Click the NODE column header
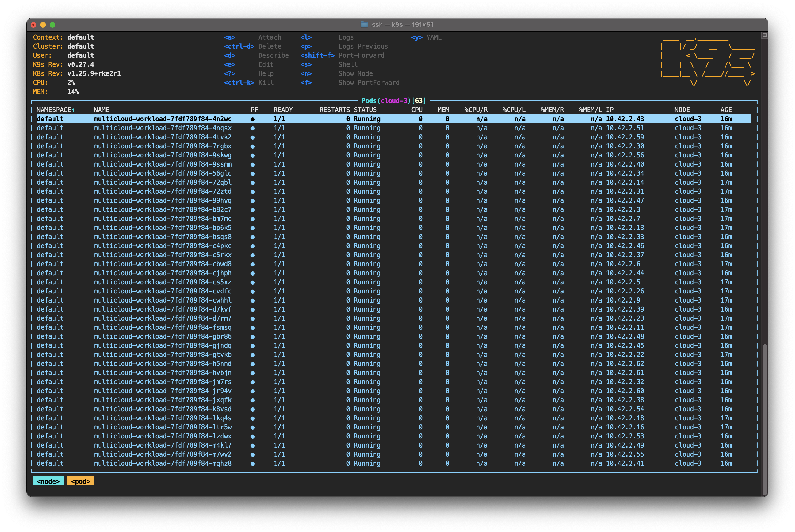Image resolution: width=795 pixels, height=532 pixels. [682, 110]
